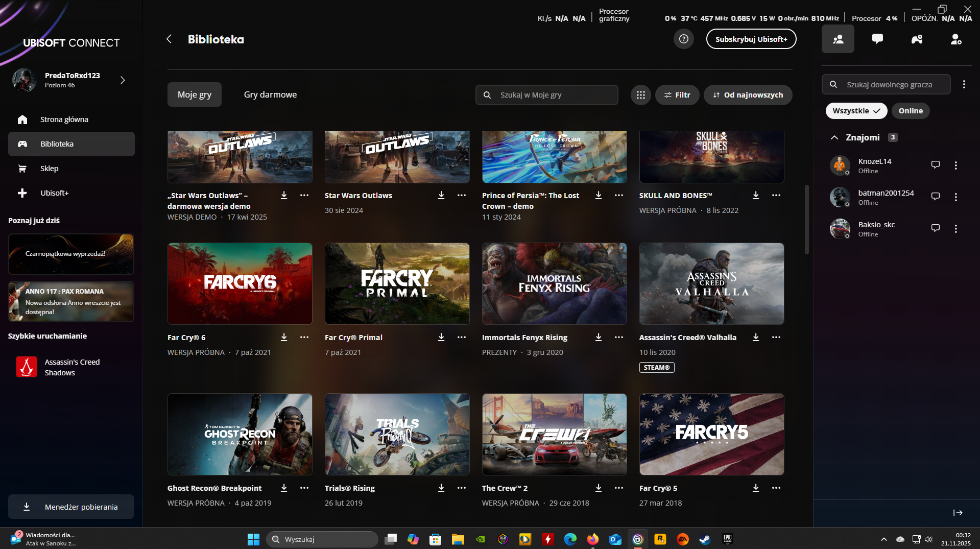
Task: Toggle Online friends filter
Action: tap(910, 111)
